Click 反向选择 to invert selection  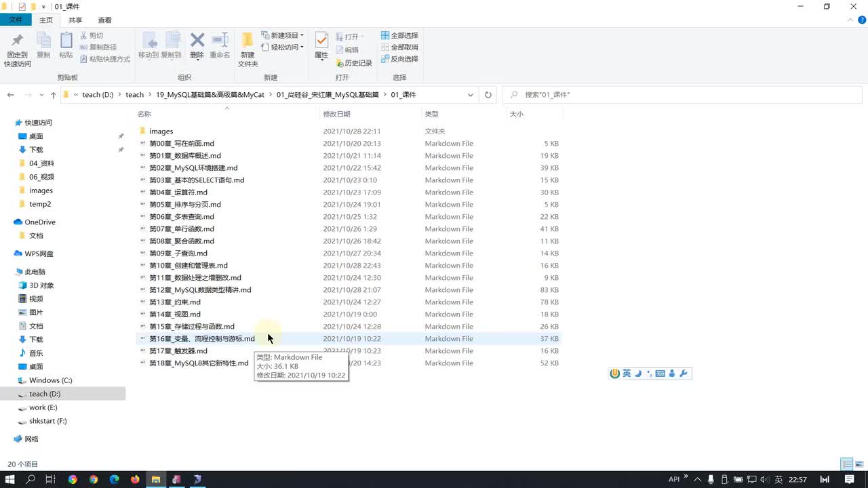(x=399, y=59)
